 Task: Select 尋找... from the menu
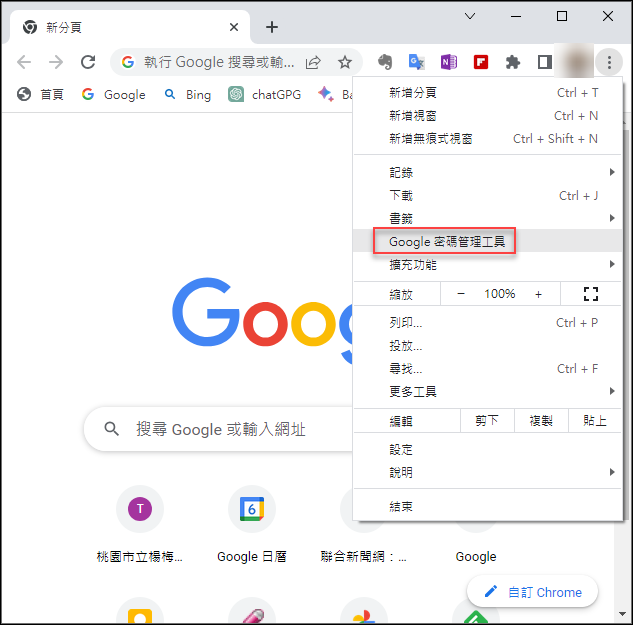[488, 369]
